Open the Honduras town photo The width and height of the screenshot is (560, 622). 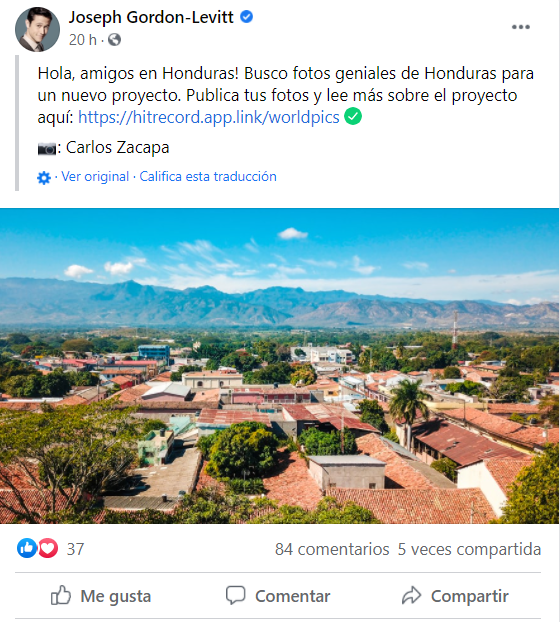(x=280, y=366)
